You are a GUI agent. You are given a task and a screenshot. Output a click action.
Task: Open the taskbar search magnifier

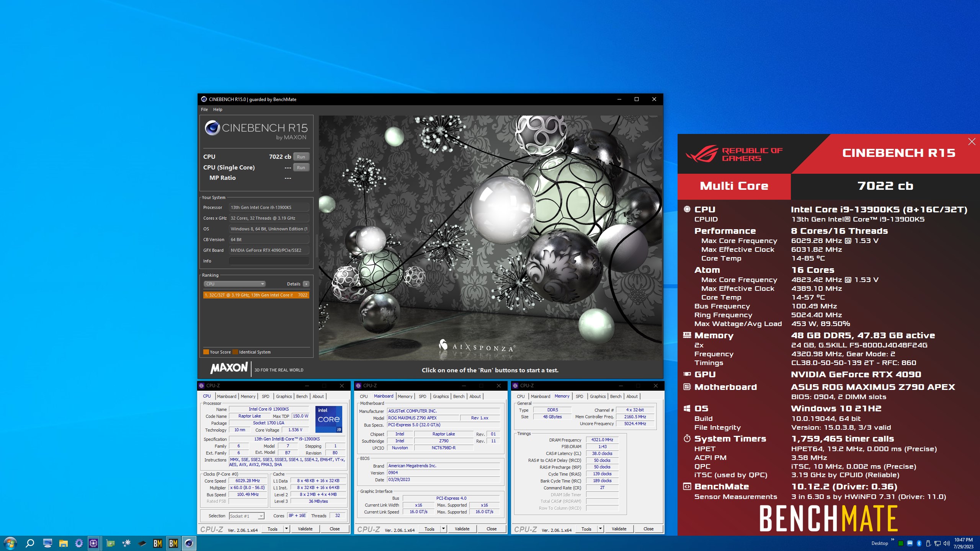30,543
